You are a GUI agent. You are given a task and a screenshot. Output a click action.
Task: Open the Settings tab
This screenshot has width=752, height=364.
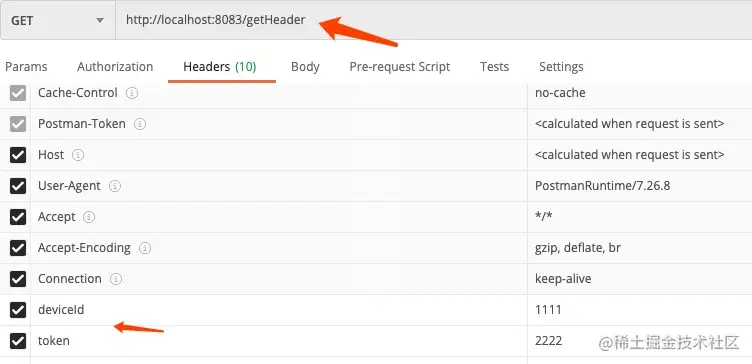point(561,67)
